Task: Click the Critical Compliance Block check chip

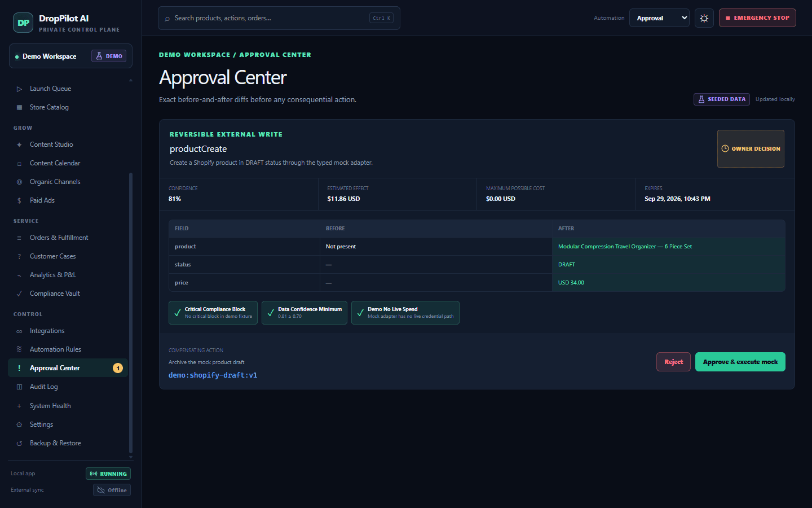Action: [x=213, y=313]
